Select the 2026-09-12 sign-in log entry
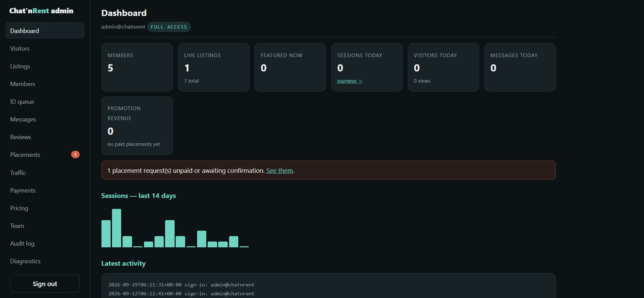Screen dimensions: 644x298 [182, 294]
